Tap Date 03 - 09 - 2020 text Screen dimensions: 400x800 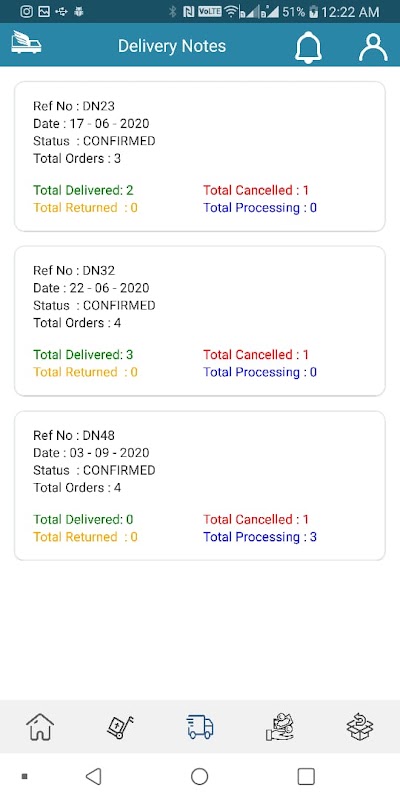click(x=91, y=453)
